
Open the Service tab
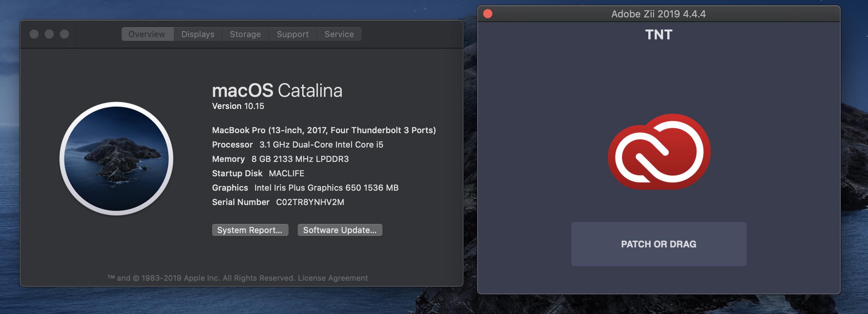339,34
